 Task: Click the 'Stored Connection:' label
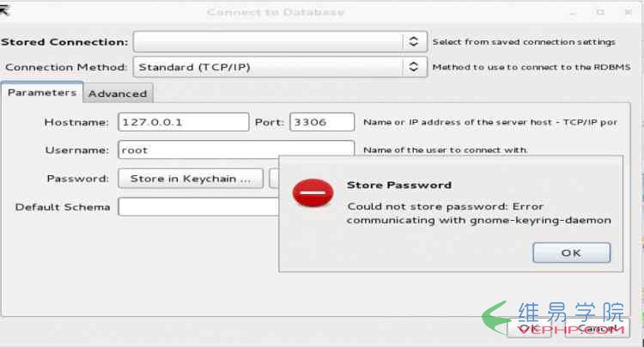coord(64,42)
